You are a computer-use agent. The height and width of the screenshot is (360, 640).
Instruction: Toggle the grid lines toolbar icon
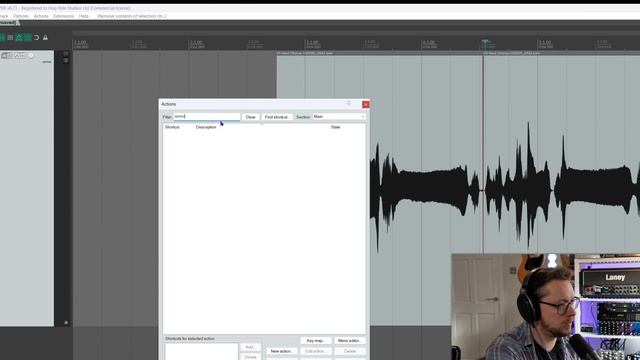10,38
